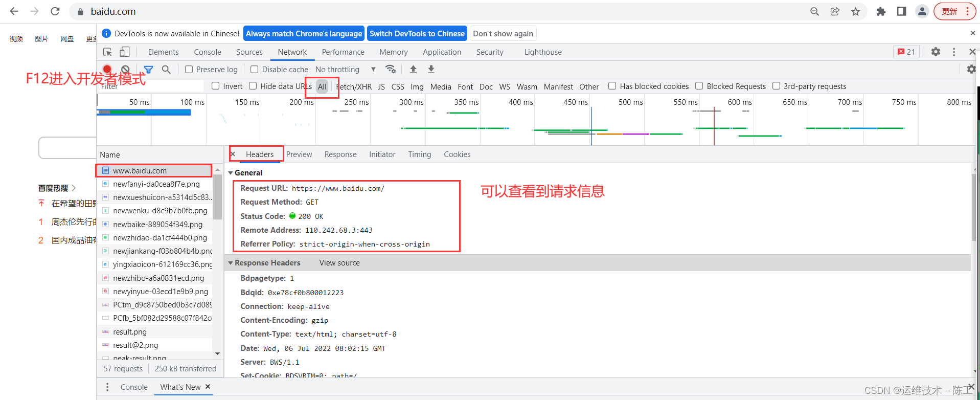
Task: Toggle the device toolbar icon
Action: coord(125,52)
